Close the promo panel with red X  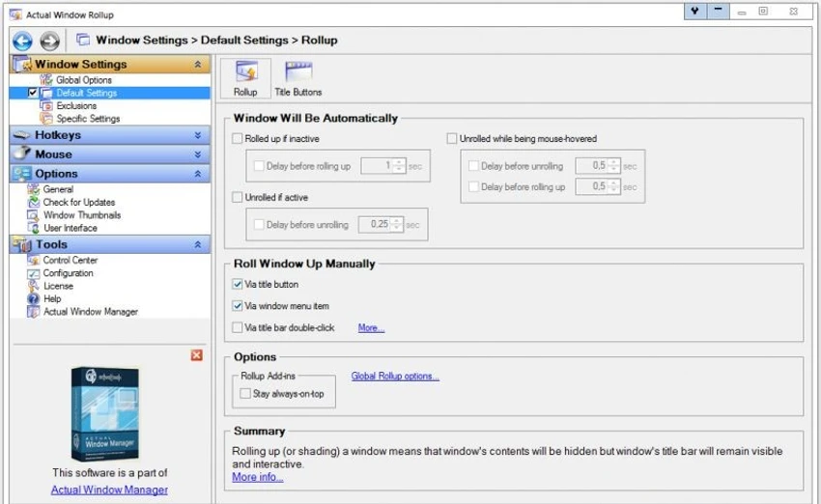[x=197, y=355]
